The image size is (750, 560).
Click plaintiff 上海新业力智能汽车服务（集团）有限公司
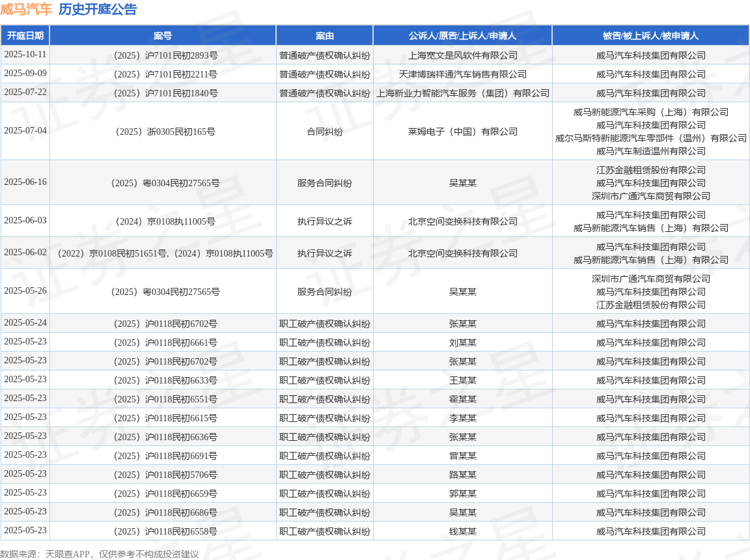click(462, 93)
